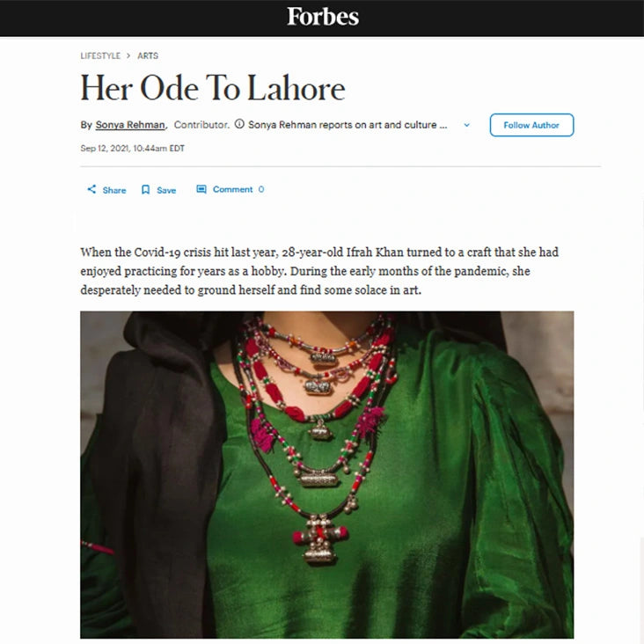The height and width of the screenshot is (644, 644).
Task: Open the LIFESTYLE breadcrumb
Action: coord(100,55)
